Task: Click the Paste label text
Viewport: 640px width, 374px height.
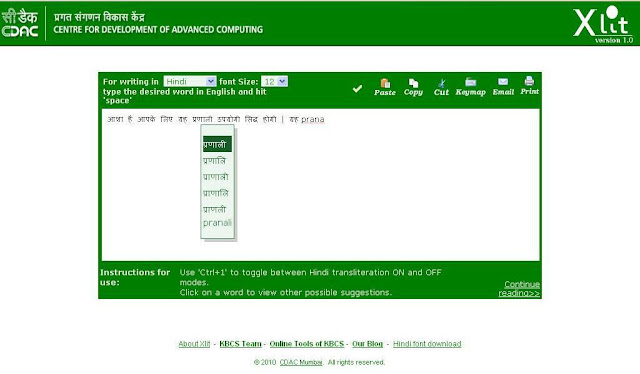Action: coord(385,93)
